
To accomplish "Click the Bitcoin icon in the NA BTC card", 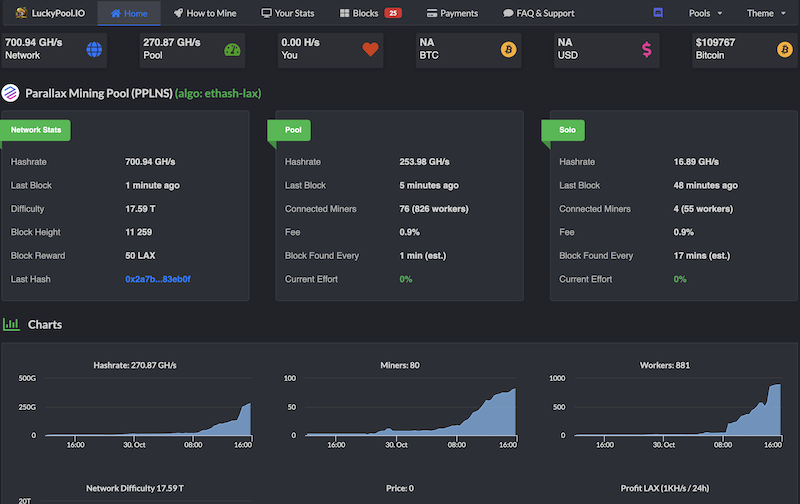I will (508, 49).
